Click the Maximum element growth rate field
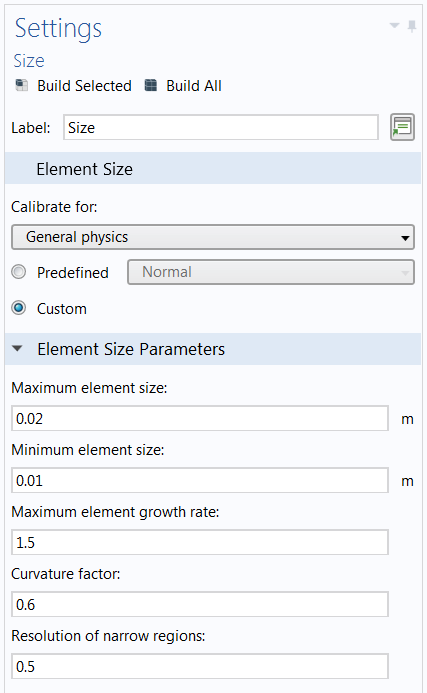 point(200,542)
